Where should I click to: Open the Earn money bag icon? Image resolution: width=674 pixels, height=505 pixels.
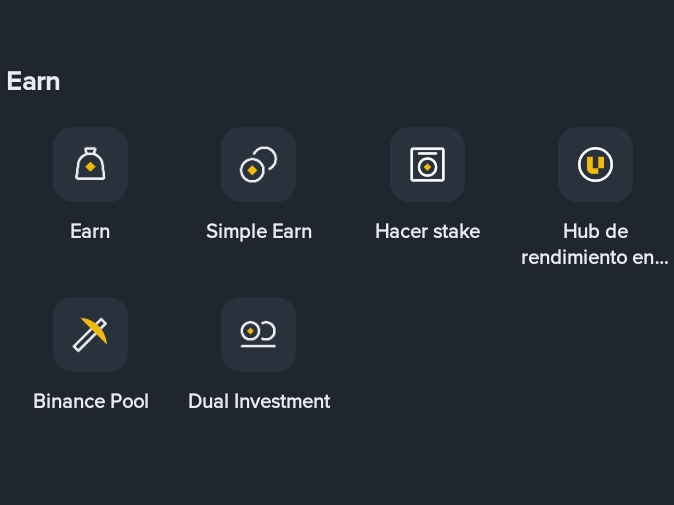[x=90, y=164]
